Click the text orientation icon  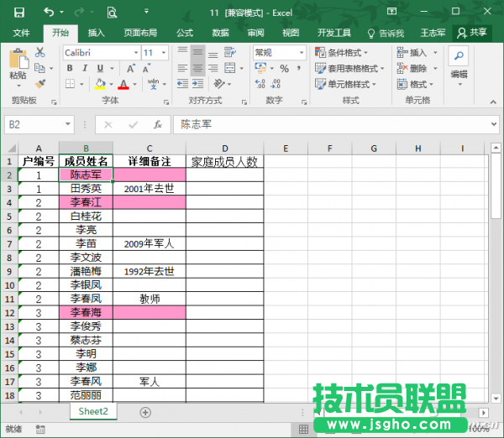[x=219, y=84]
